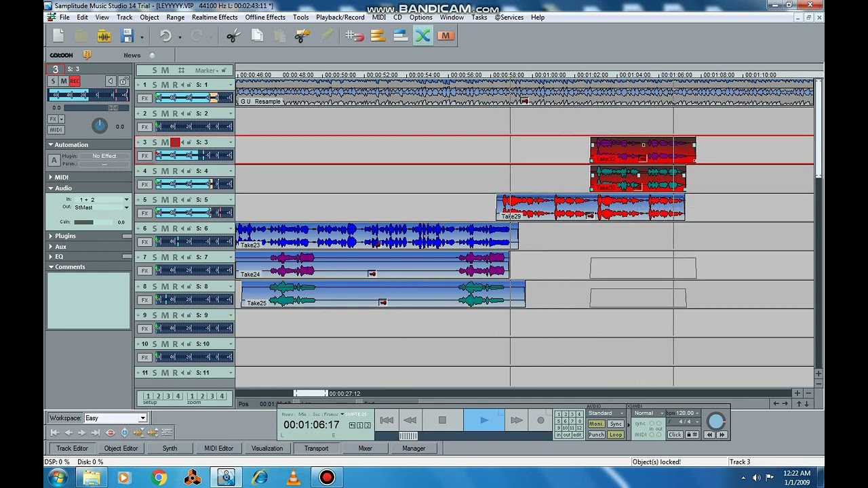Create a new project with the blank page icon
The image size is (868, 488).
(x=58, y=36)
